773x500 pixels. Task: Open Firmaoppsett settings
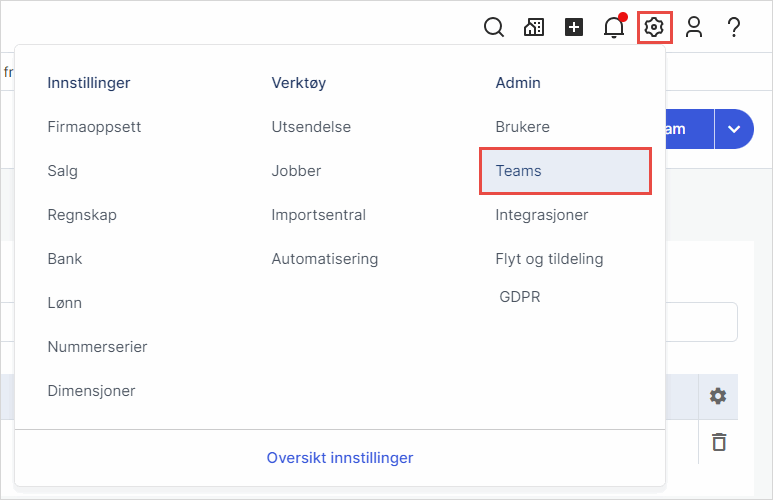tap(94, 127)
